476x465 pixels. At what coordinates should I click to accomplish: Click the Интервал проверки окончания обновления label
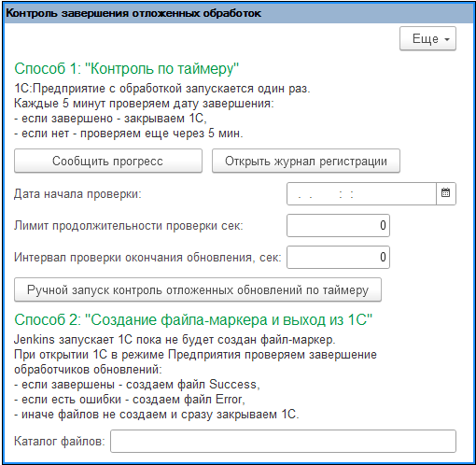pos(147,258)
